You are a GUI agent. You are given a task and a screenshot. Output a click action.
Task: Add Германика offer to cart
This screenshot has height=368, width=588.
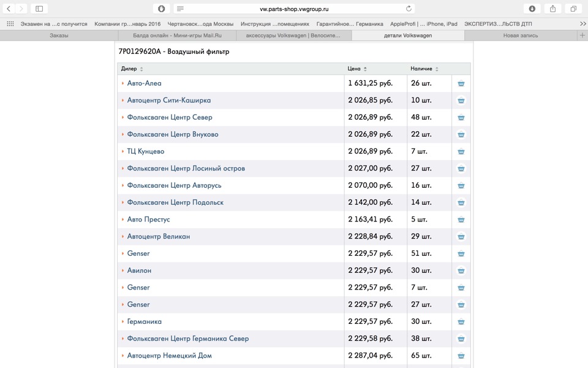point(461,322)
